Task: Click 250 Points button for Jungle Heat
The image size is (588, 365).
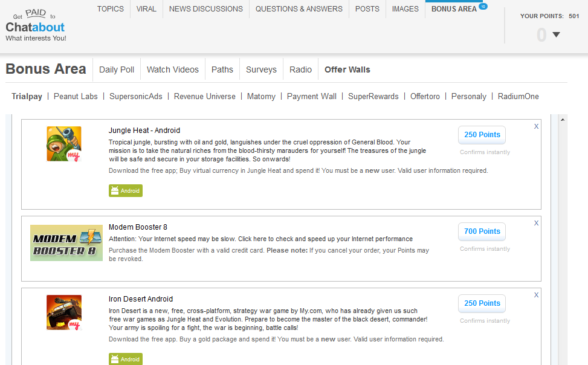Action: [x=482, y=135]
